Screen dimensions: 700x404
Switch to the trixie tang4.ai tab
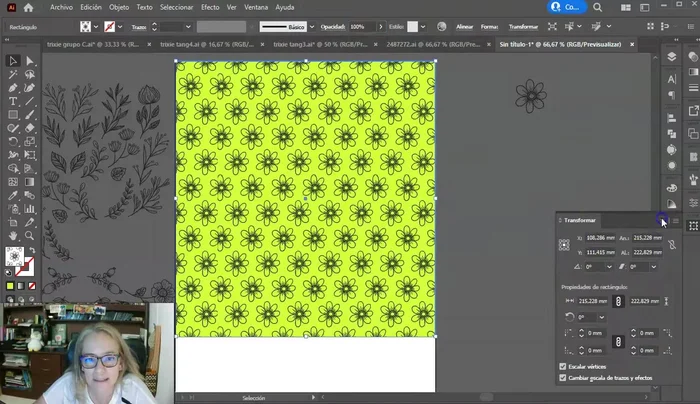[x=207, y=44]
